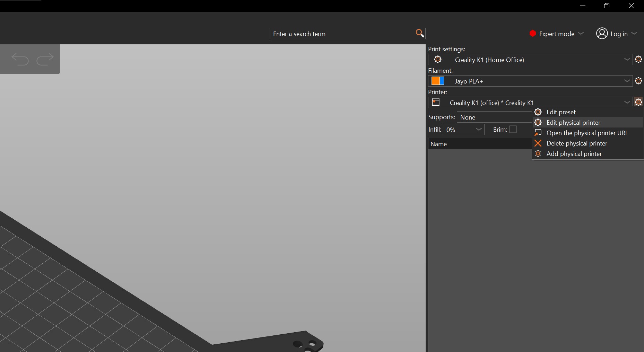Expand the Printer preset dropdown

pos(627,102)
